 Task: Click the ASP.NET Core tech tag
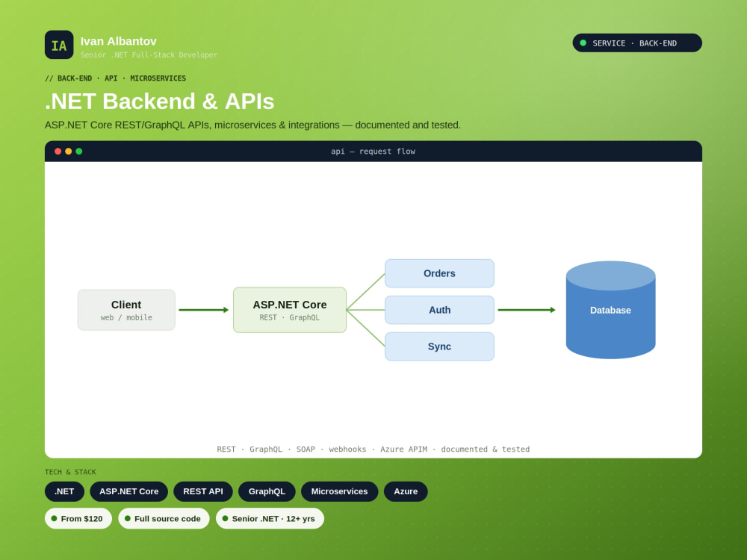pyautogui.click(x=128, y=491)
